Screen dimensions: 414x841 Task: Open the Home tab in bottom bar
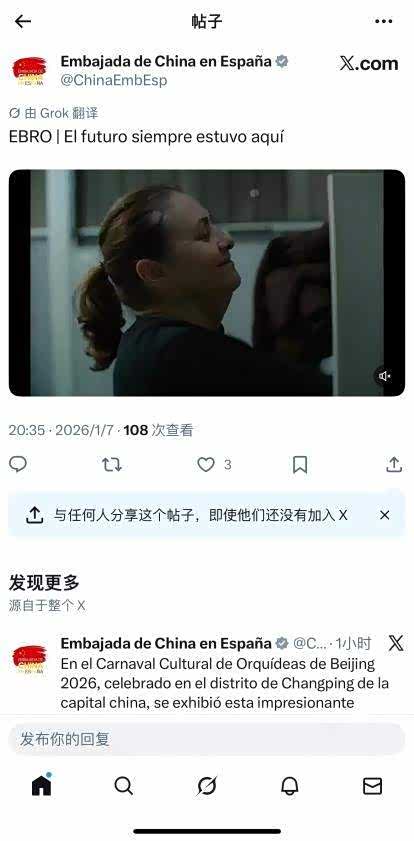(41, 786)
